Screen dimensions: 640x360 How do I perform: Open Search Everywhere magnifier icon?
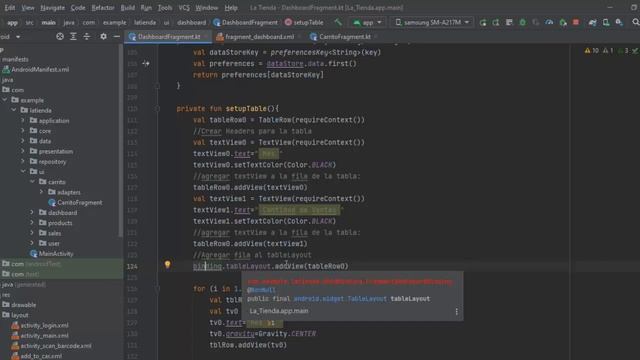(x=636, y=22)
